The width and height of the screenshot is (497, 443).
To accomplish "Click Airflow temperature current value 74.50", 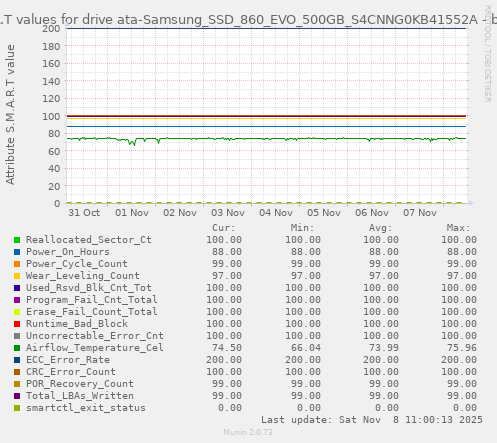I will click(227, 348).
